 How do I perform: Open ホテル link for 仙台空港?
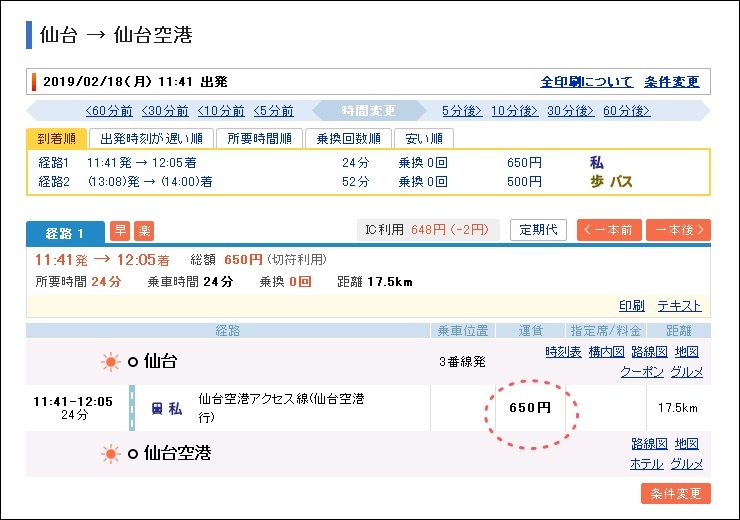click(647, 464)
